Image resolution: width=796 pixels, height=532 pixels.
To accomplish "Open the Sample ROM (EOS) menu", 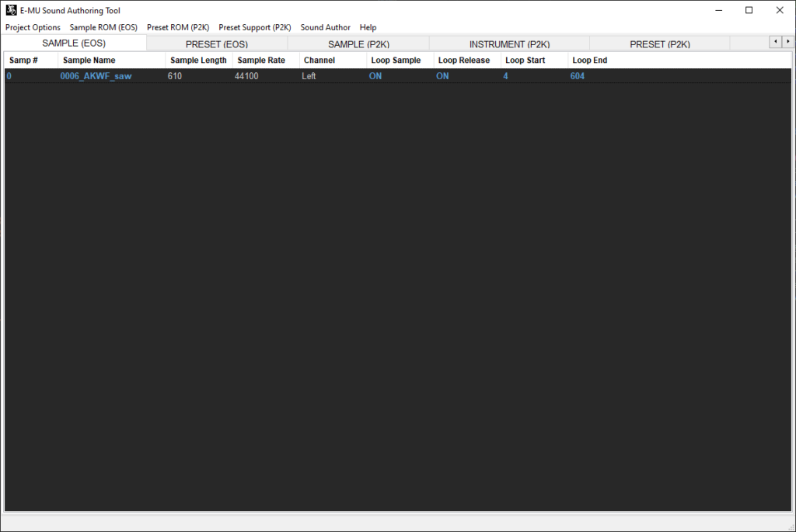I will (103, 27).
